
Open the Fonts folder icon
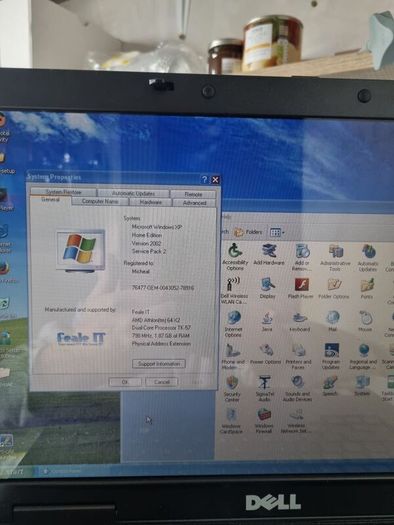click(x=367, y=288)
